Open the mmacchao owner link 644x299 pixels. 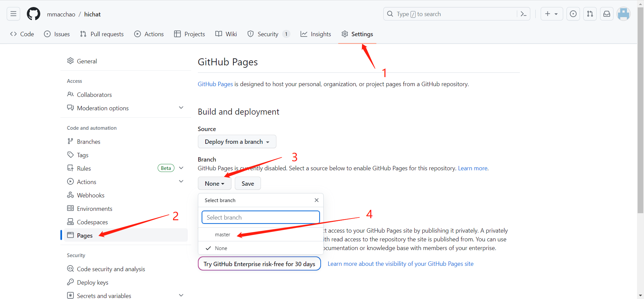click(61, 14)
